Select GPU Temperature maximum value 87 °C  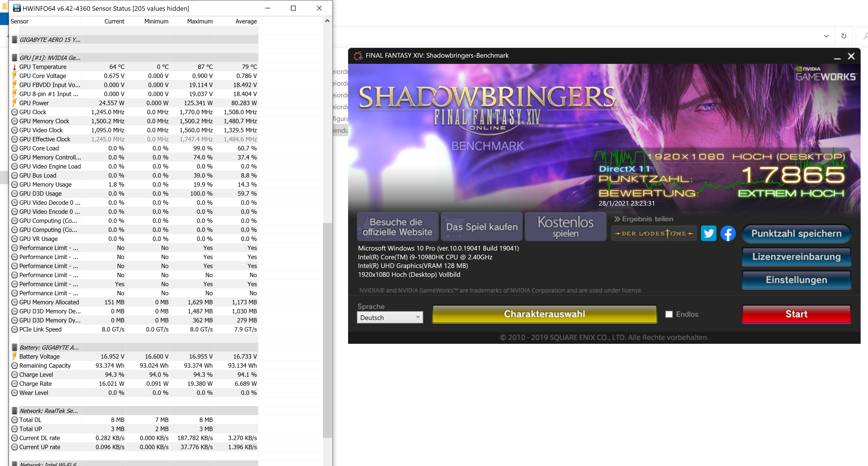coord(205,67)
